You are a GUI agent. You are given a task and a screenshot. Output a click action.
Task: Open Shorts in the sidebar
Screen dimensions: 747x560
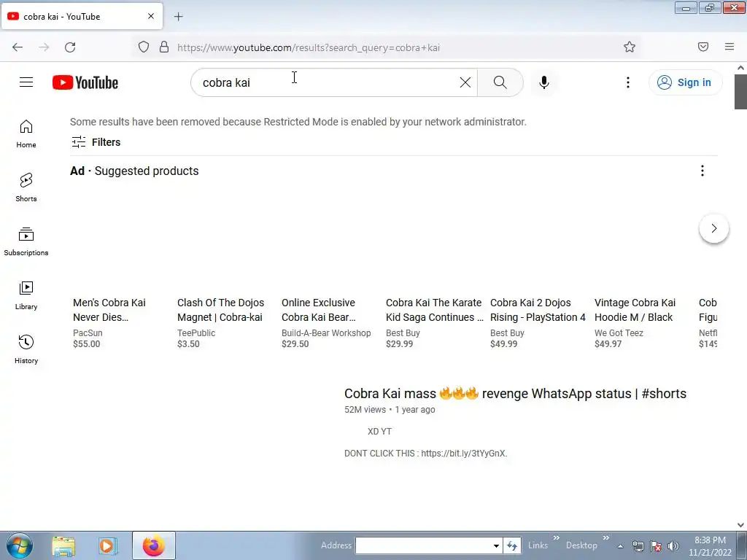(x=26, y=187)
